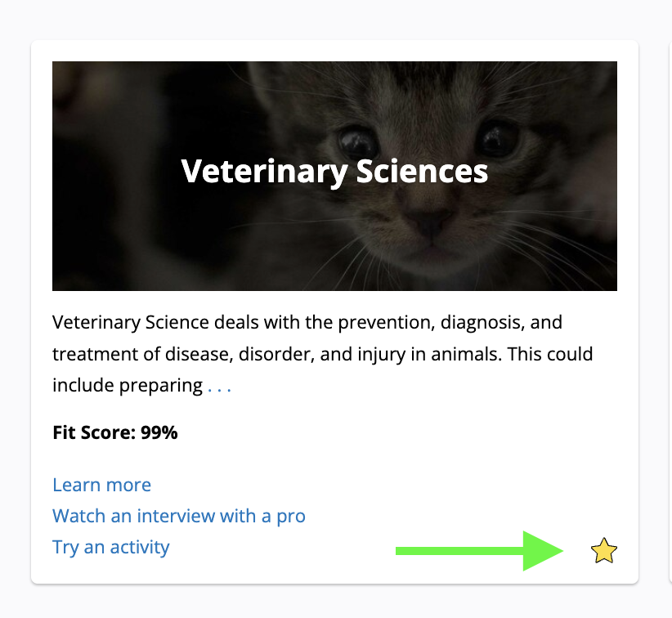Select the Try an activity link
The height and width of the screenshot is (618, 672).
[x=110, y=547]
